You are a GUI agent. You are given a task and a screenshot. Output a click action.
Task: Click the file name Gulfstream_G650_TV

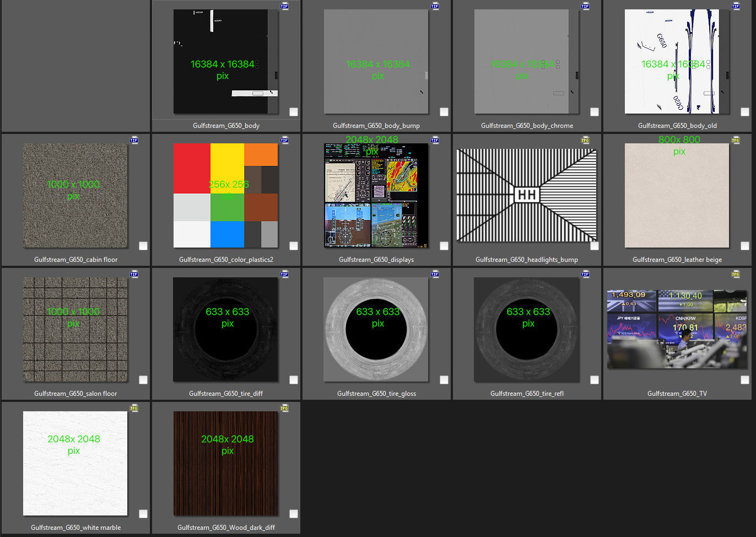click(x=677, y=394)
